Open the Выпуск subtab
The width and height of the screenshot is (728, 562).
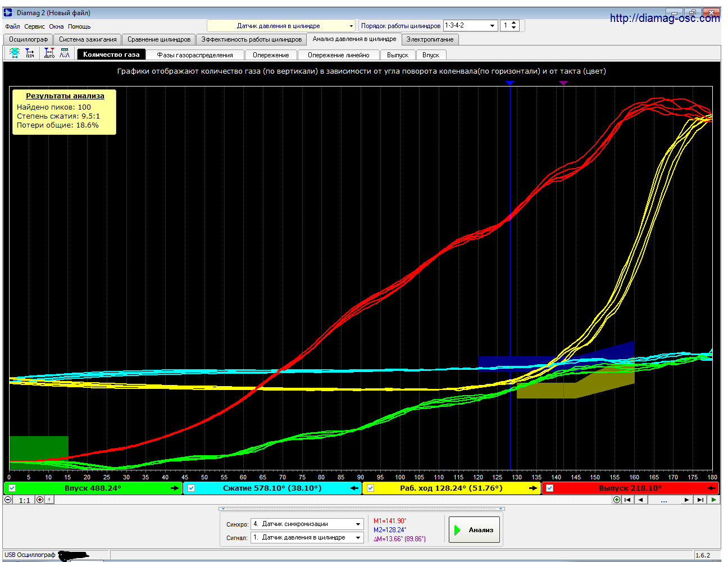pyautogui.click(x=398, y=55)
